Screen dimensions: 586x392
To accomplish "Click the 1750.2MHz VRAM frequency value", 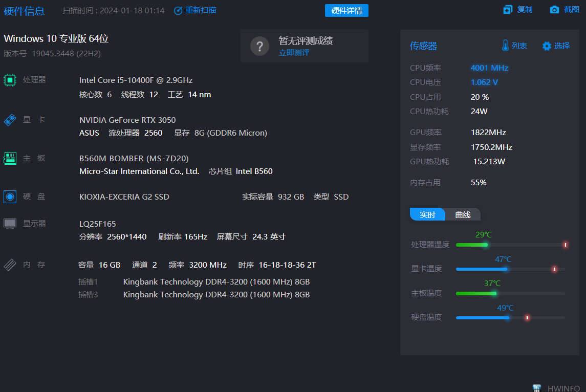I will coord(491,147).
